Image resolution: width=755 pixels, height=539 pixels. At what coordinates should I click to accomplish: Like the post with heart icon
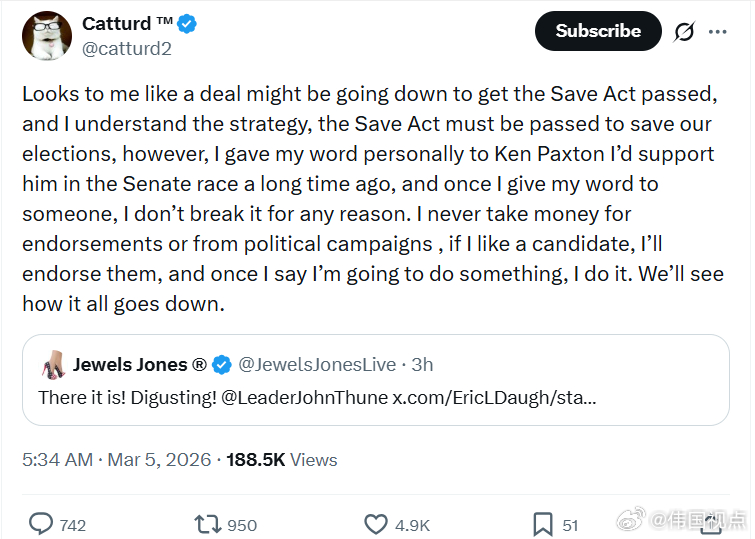tap(375, 524)
